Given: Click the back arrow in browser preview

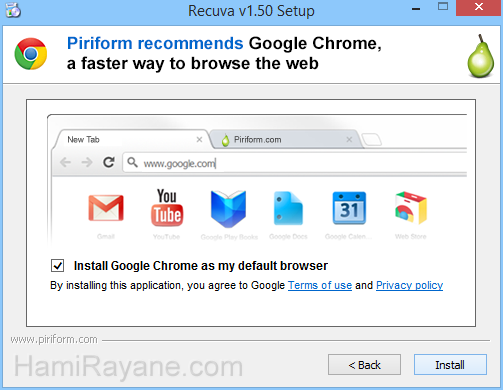Looking at the screenshot, I should 65,163.
